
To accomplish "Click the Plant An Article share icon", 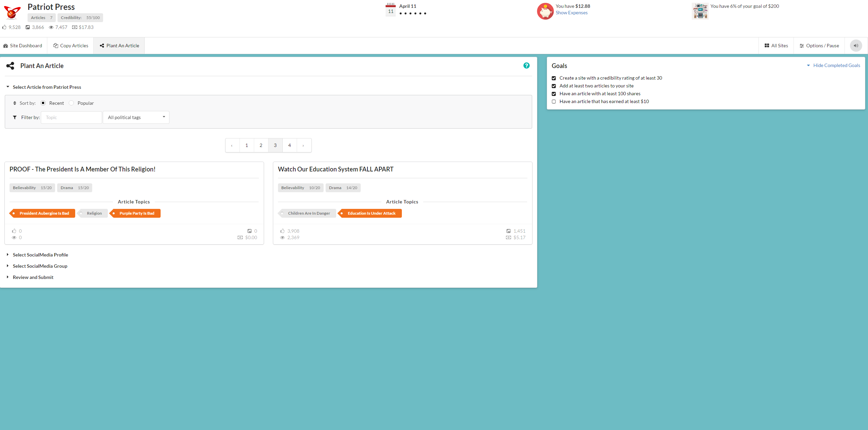I will coord(10,66).
